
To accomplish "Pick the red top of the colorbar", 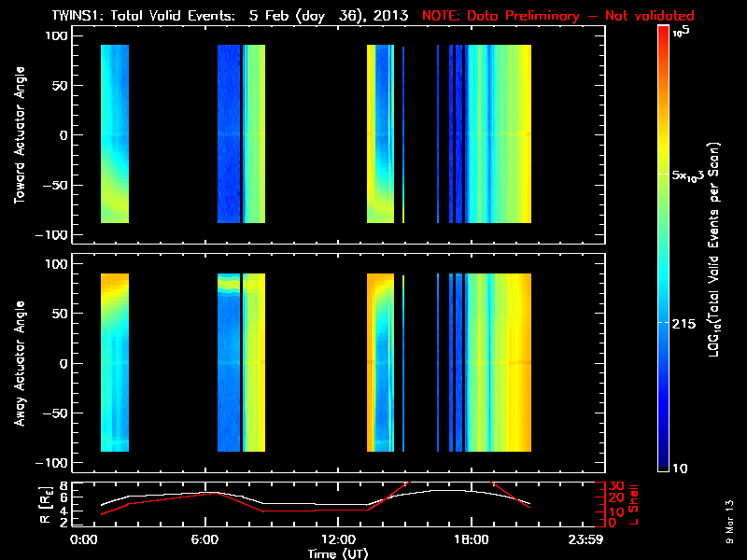I will tap(663, 31).
